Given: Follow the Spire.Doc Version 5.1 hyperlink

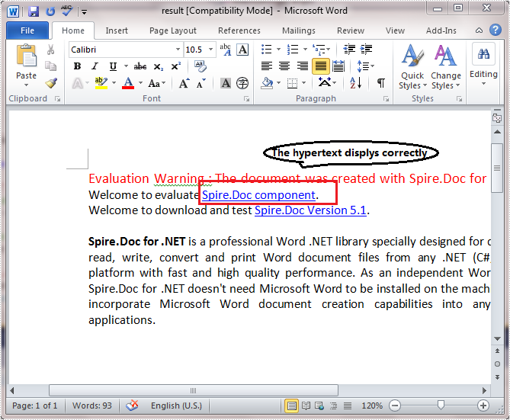Looking at the screenshot, I should tap(310, 210).
